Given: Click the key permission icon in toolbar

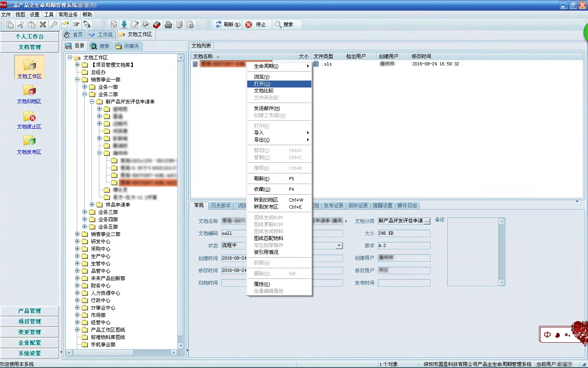Looking at the screenshot, I should [54, 25].
